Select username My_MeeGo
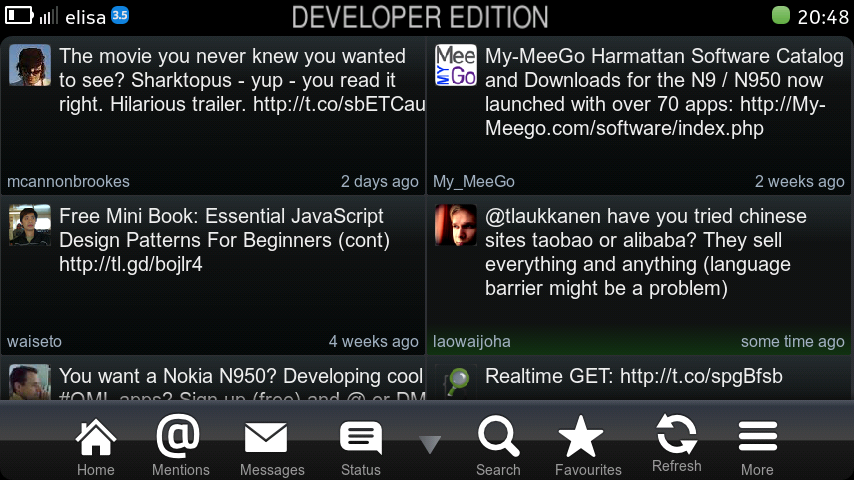This screenshot has height=480, width=854. point(474,181)
